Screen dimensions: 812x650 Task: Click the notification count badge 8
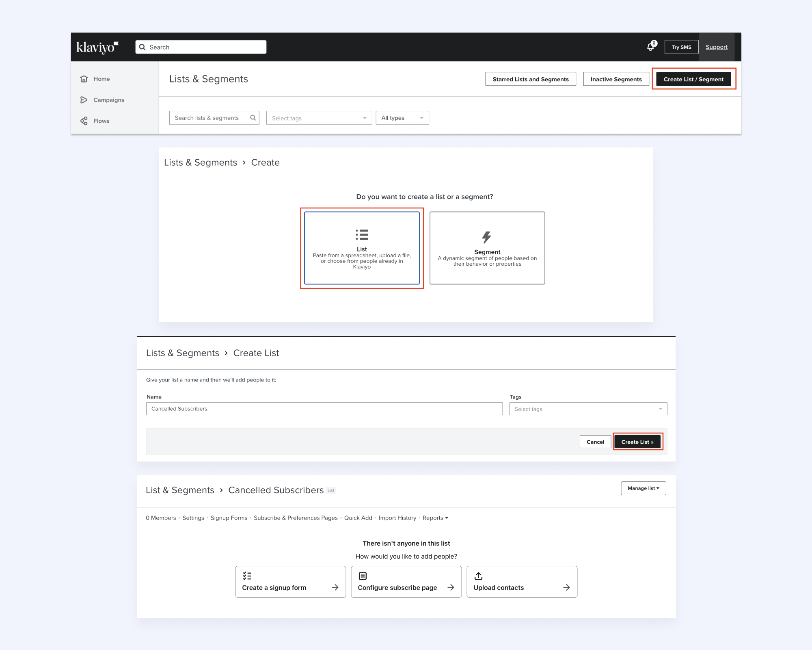[x=654, y=43]
